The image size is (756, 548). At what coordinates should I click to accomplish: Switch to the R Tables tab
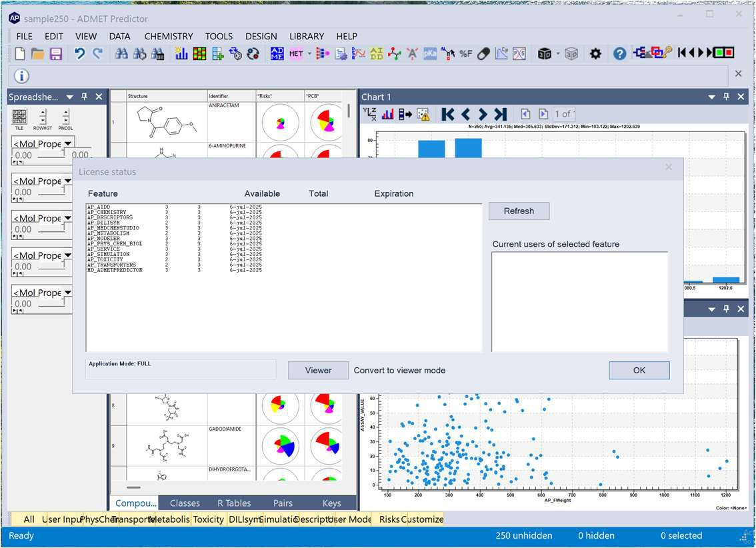click(x=234, y=503)
